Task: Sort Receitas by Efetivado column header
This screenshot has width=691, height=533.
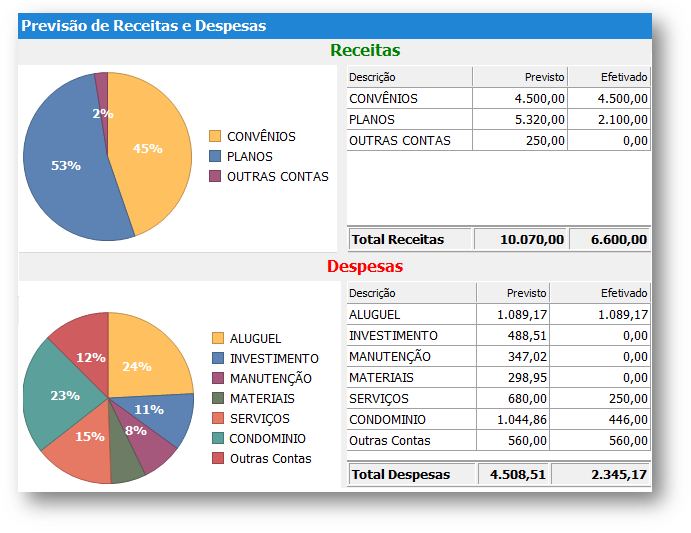Action: [610, 77]
